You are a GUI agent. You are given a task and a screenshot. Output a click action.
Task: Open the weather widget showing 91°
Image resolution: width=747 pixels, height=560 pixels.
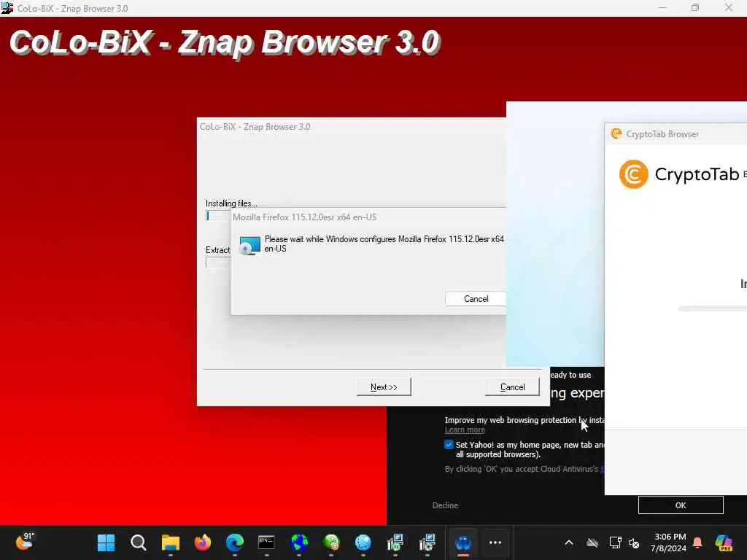(24, 542)
